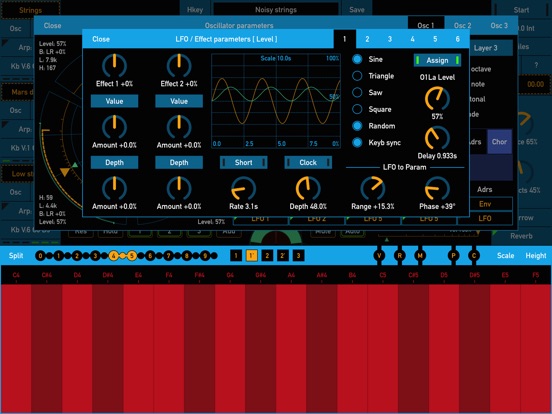Tap the R marker above the keyboard
552x414 pixels.
tap(400, 256)
